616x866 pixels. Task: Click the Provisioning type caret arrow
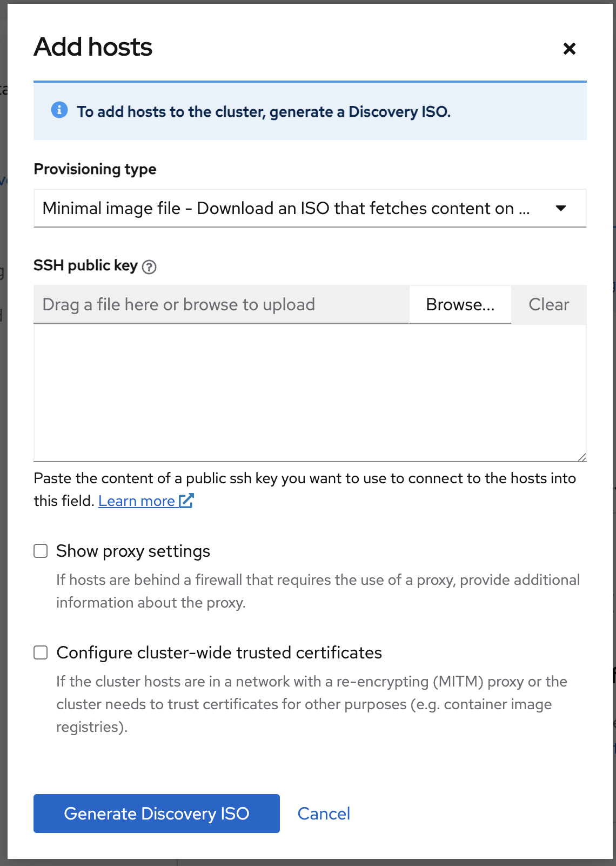point(561,208)
